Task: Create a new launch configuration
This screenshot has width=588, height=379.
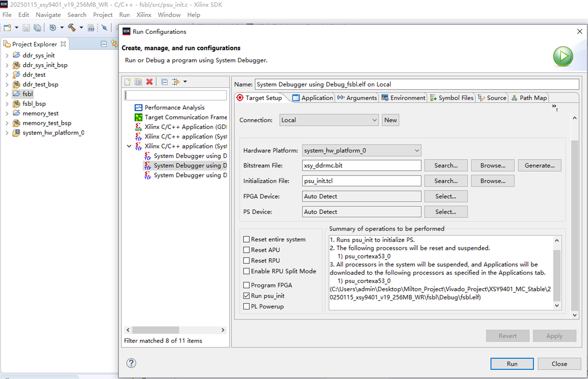Action: click(x=128, y=82)
